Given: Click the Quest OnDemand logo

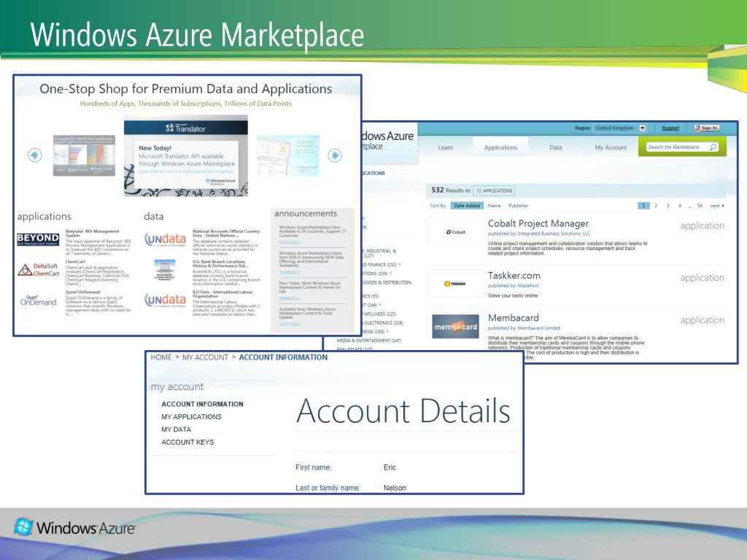Looking at the screenshot, I should pyautogui.click(x=38, y=300).
